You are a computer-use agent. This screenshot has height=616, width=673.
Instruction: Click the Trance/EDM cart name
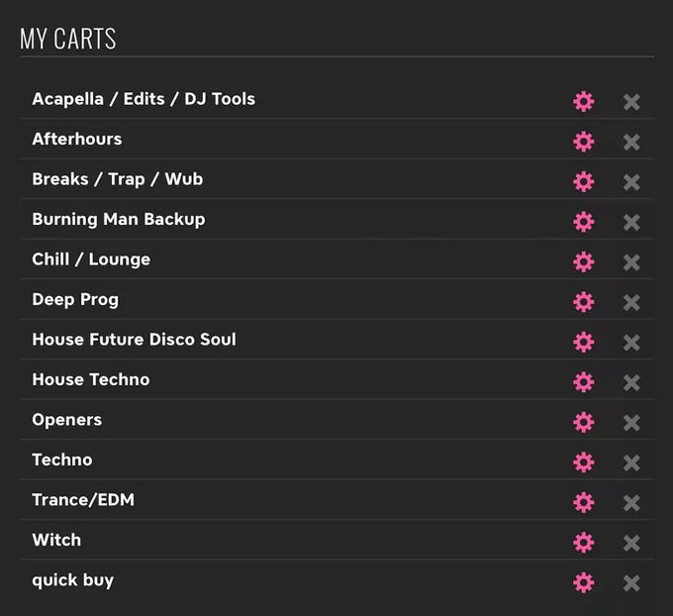point(83,500)
